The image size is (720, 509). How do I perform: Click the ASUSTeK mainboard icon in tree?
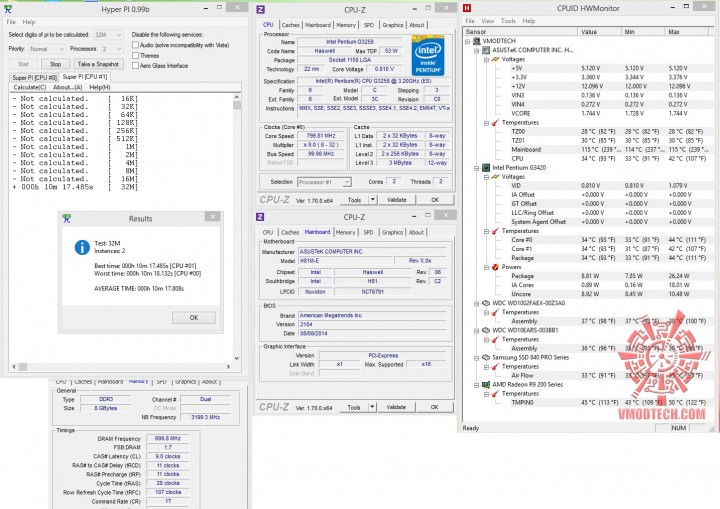click(486, 50)
